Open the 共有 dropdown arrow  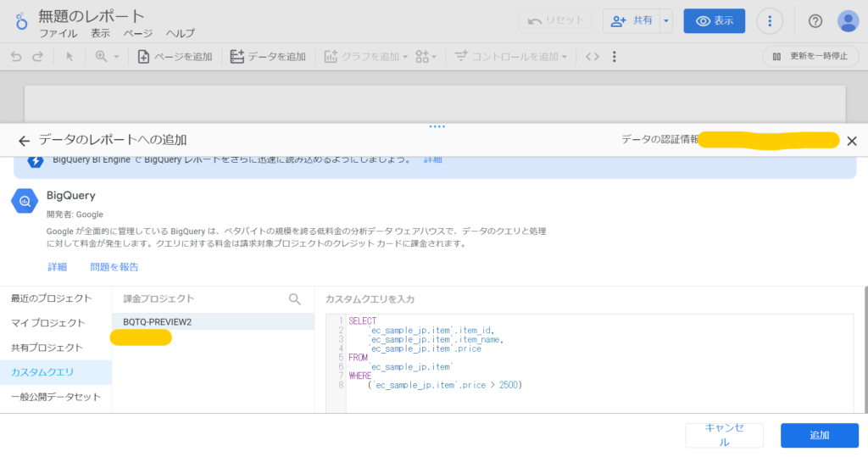click(x=666, y=21)
